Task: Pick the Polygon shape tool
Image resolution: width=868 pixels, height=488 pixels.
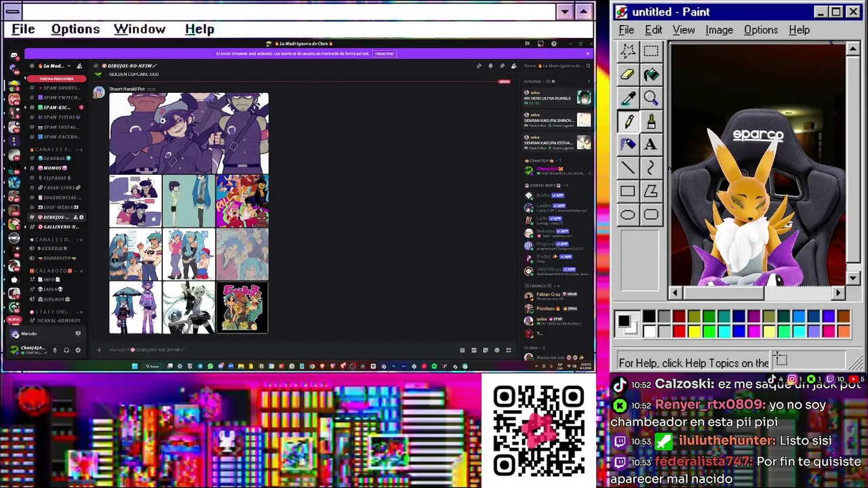Action: pos(651,191)
